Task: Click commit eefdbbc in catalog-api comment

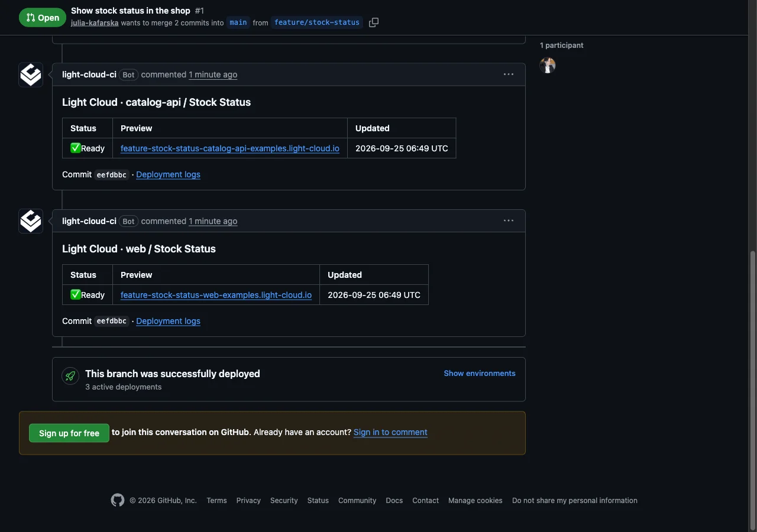Action: 112,175
